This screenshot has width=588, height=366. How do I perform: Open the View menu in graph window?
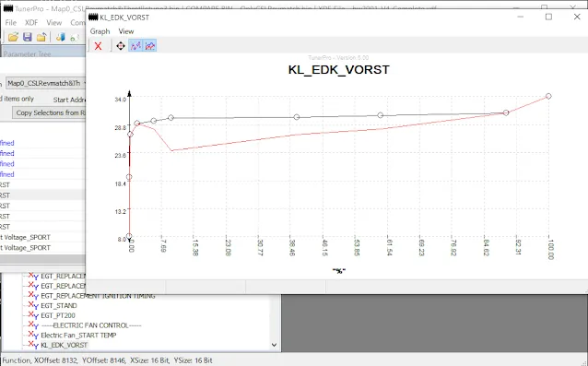[126, 31]
